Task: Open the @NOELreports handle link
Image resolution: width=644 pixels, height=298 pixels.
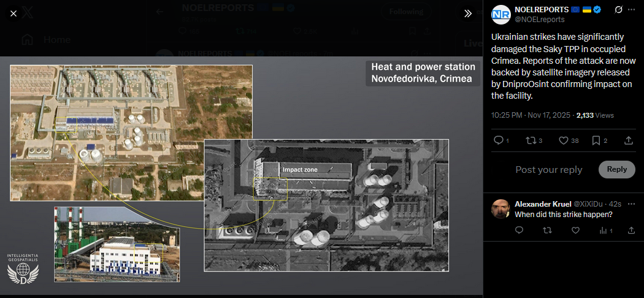Action: tap(539, 19)
